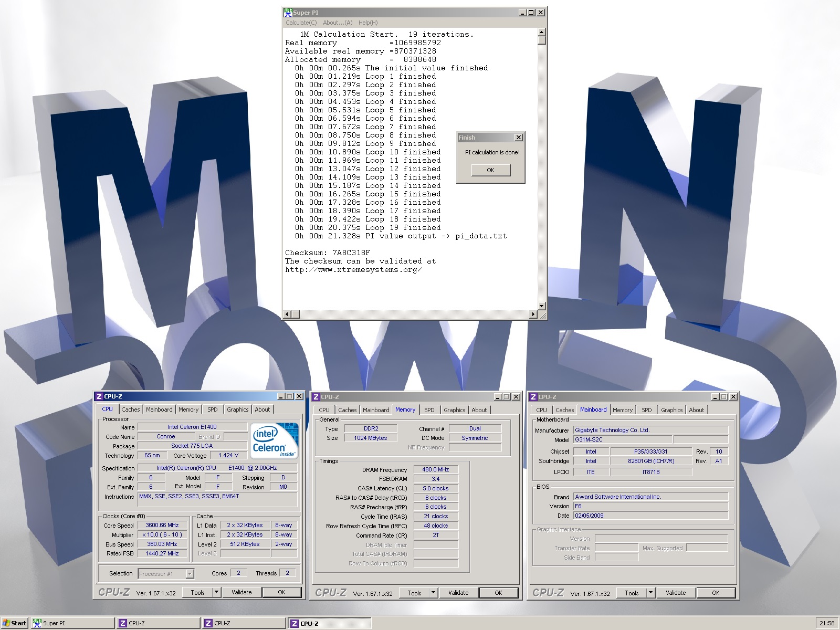Click the Southbridge value 82801GB (ICH7/R)
This screenshot has width=840, height=630.
point(651,461)
